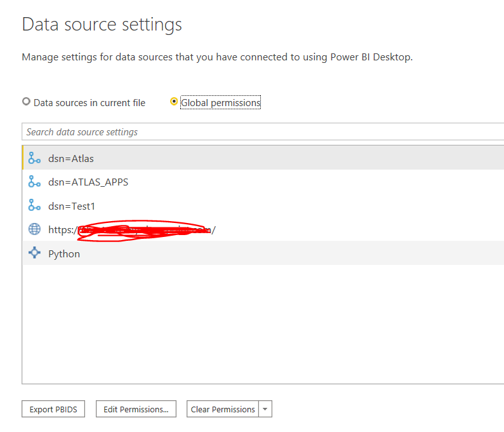
Task: Select the dsn=ATLAS_APPS list entry
Action: [88, 182]
